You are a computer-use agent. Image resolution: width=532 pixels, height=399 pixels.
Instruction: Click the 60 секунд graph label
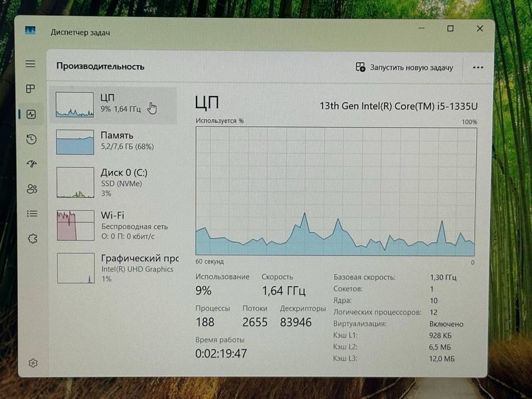(x=209, y=262)
